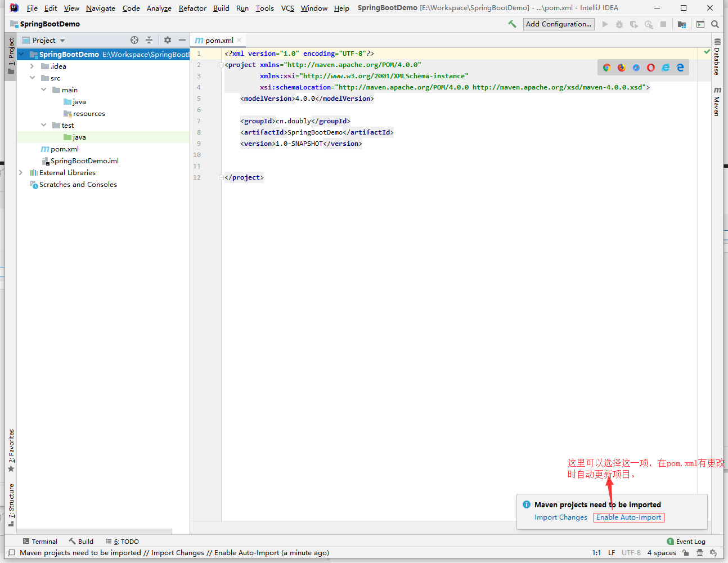
Task: Click Enable Auto-Import in the notification
Action: point(628,517)
